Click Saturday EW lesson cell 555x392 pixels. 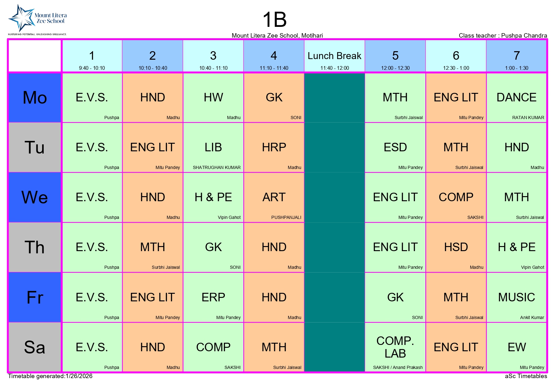coord(516,347)
